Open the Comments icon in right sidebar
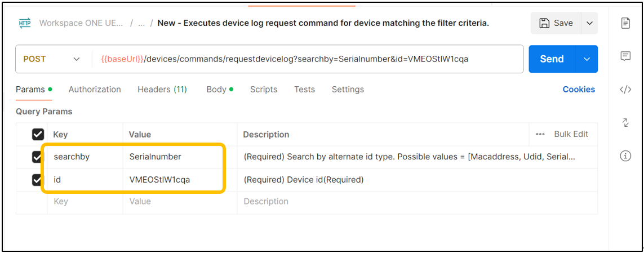The width and height of the screenshot is (644, 253). tap(625, 56)
